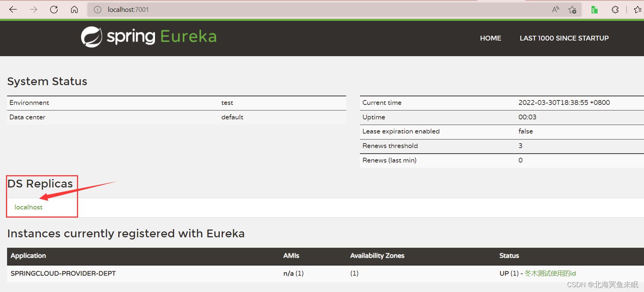Open the Favorites list icon
The image size is (644, 292).
coord(638,10)
